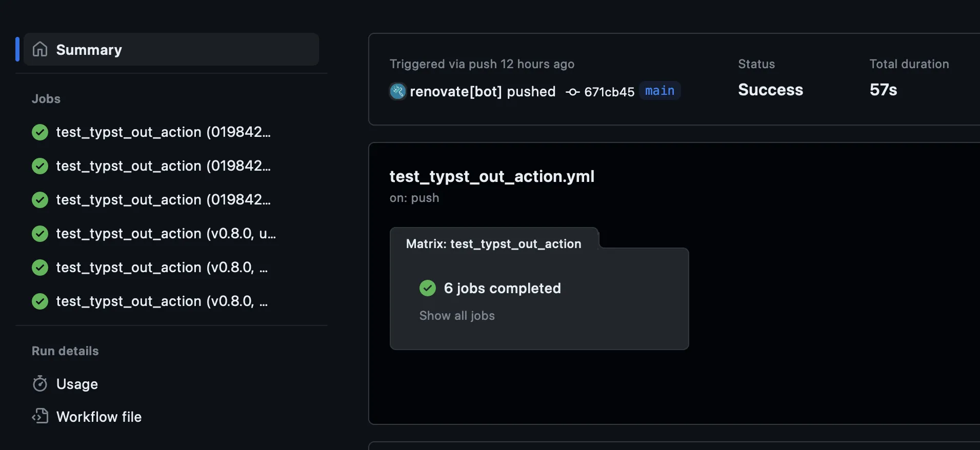
Task: Select the second test_typst_out_action (019842… job
Action: point(163,166)
